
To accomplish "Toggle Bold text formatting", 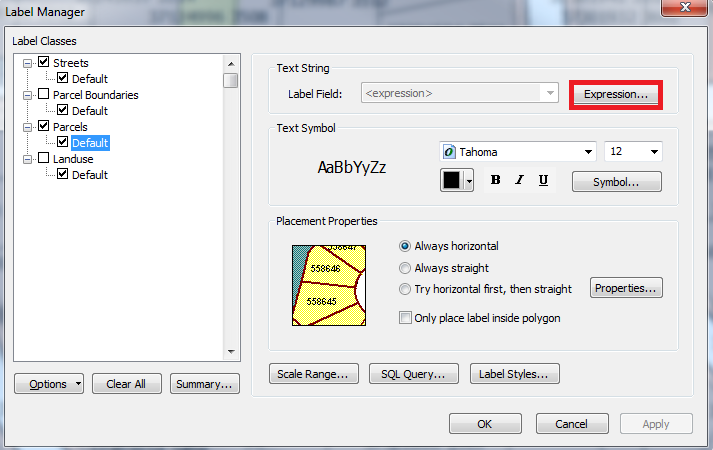I will [496, 180].
